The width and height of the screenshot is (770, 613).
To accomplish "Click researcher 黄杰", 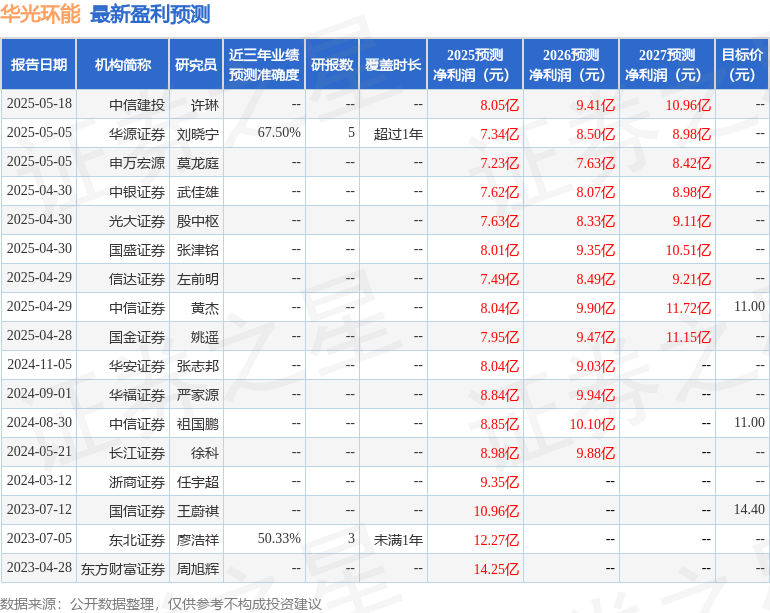I will [205, 307].
